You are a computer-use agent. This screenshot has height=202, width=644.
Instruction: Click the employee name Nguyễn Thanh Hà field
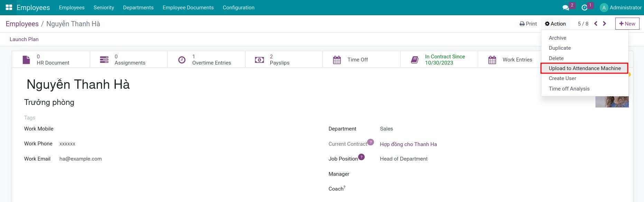click(x=78, y=85)
